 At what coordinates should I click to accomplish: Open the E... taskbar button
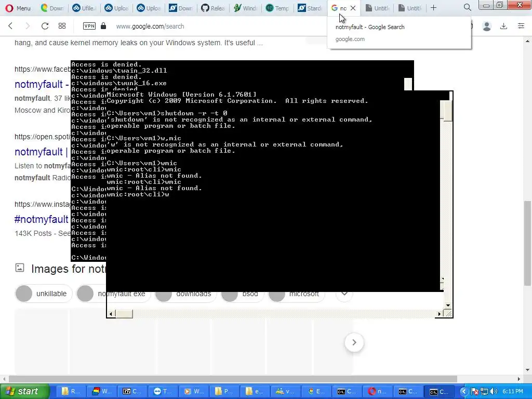(x=315, y=391)
